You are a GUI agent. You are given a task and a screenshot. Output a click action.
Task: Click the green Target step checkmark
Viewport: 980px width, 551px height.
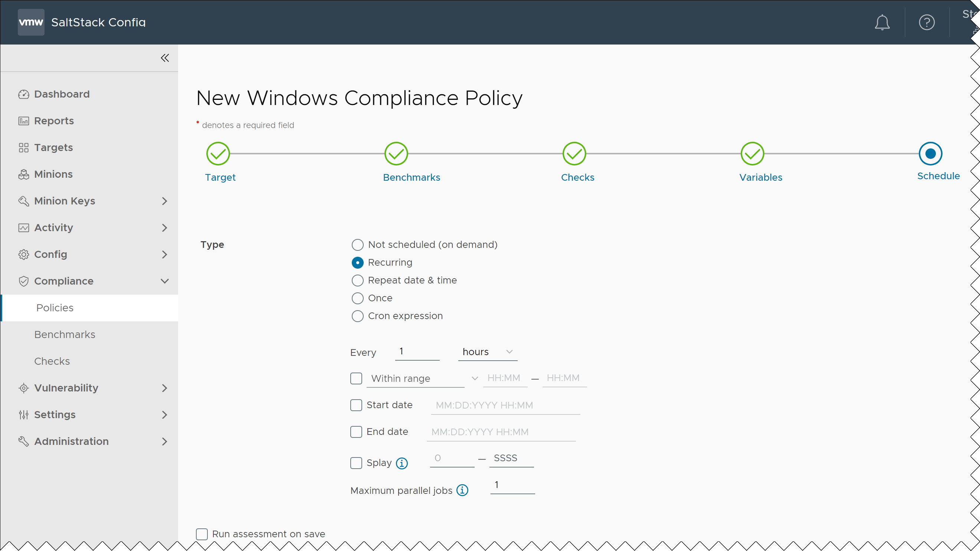tap(218, 154)
